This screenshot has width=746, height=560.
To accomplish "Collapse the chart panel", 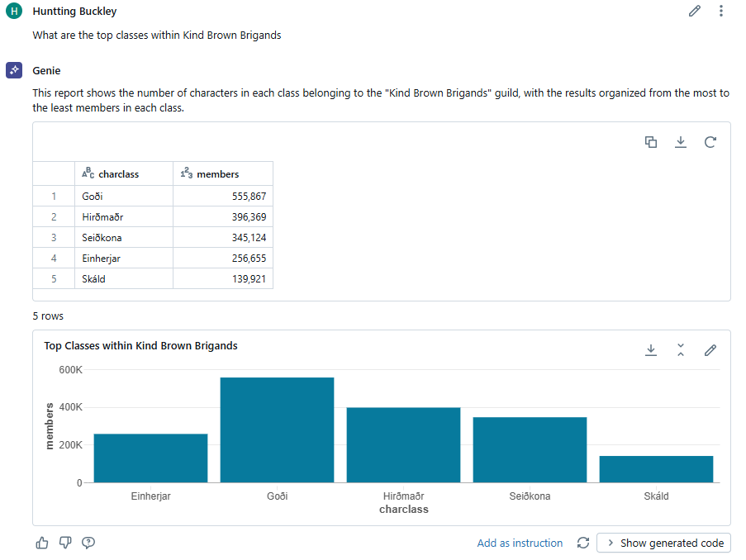I will coord(681,350).
